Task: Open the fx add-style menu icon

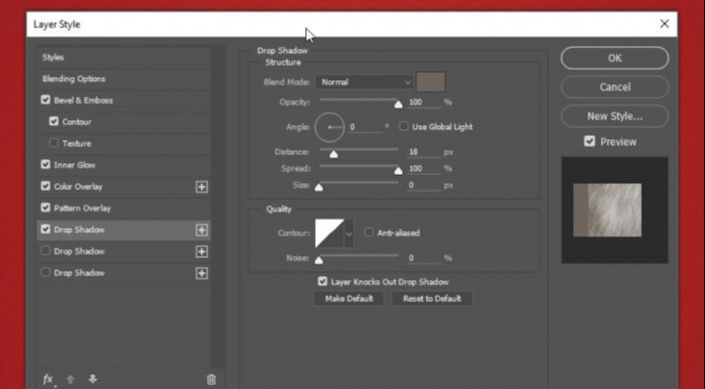Action: point(48,380)
